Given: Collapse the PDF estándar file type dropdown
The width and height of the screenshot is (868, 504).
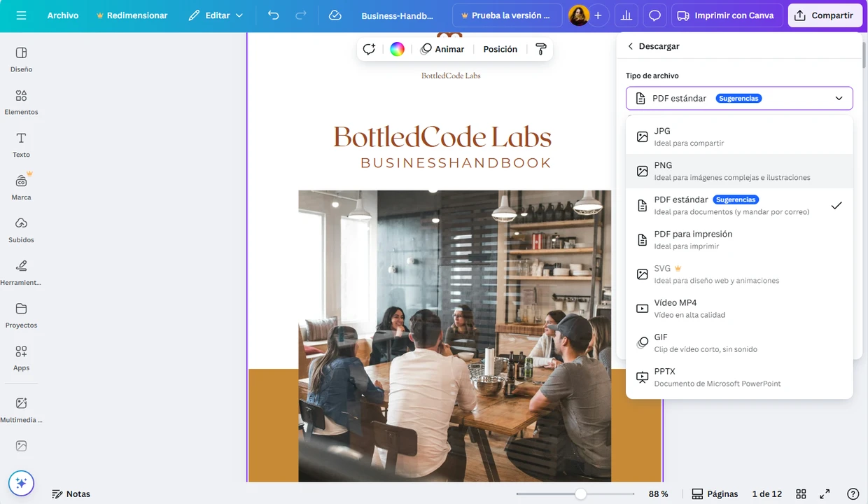Looking at the screenshot, I should point(739,98).
